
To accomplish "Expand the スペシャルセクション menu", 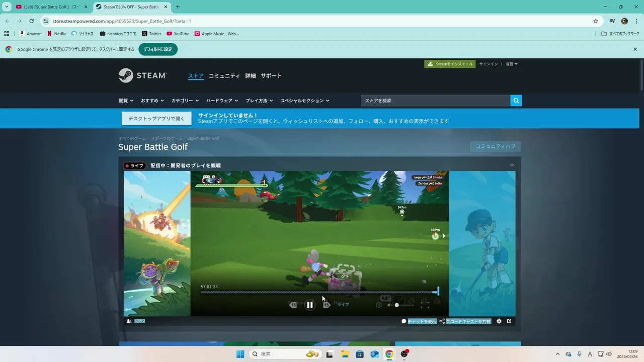I will click(x=305, y=101).
